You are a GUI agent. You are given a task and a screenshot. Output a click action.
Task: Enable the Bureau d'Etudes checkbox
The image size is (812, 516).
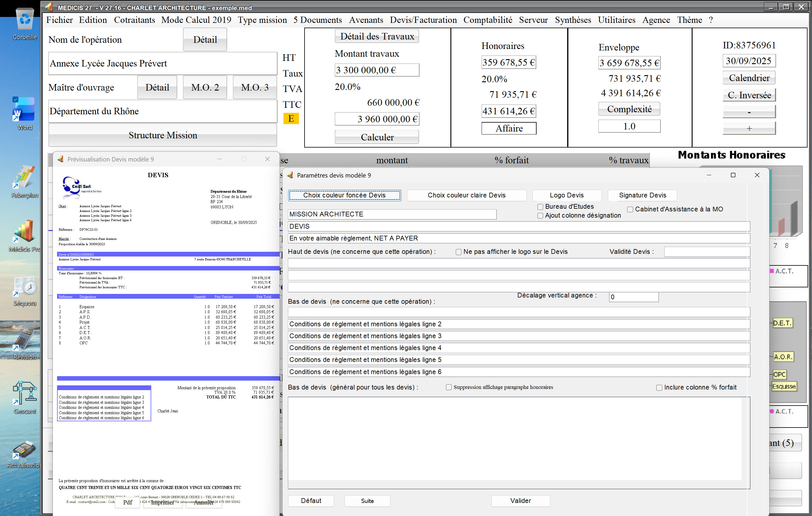(540, 207)
